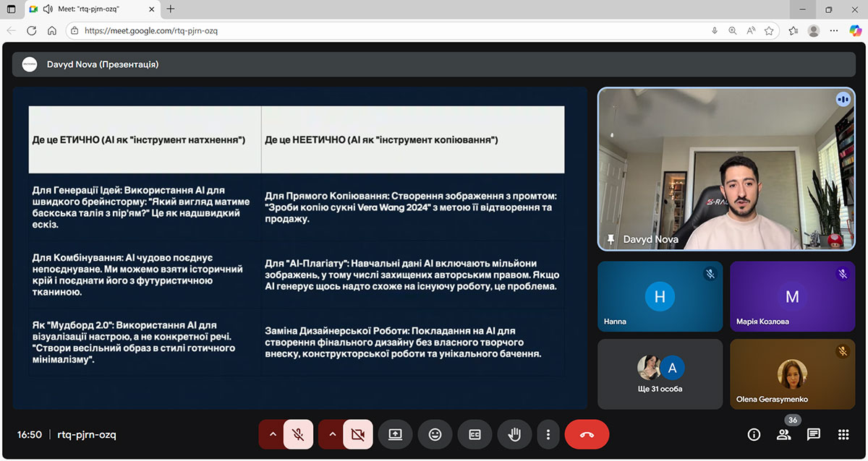Toggle closed captions on

pos(475,434)
